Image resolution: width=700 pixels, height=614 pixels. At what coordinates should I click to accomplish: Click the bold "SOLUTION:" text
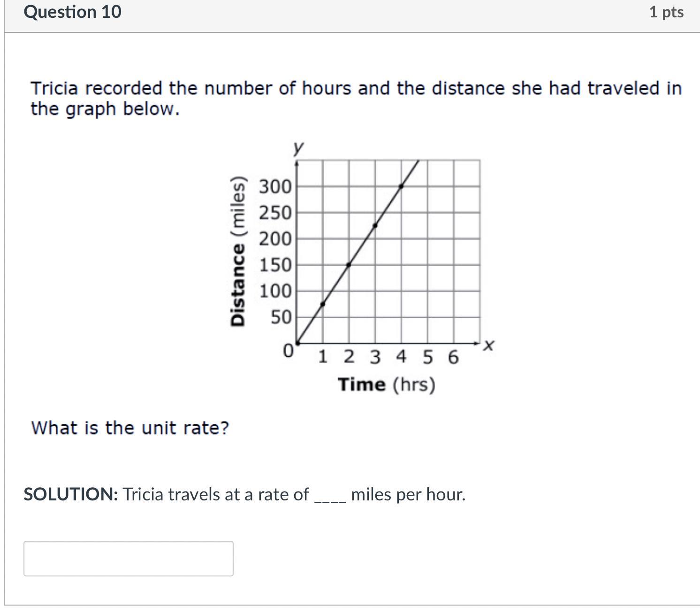point(70,494)
